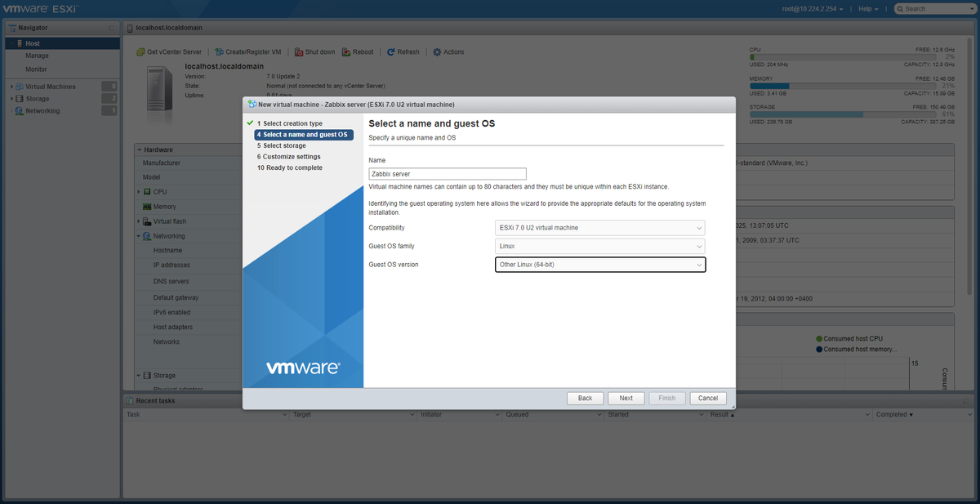Click the Virtual Machines count badge 8

[109, 87]
